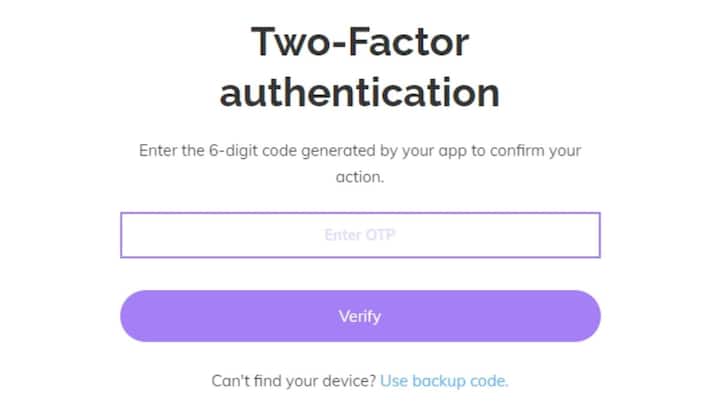Click the "Can't find your device?" text
Image resolution: width=720 pixels, height=405 pixels.
click(294, 381)
